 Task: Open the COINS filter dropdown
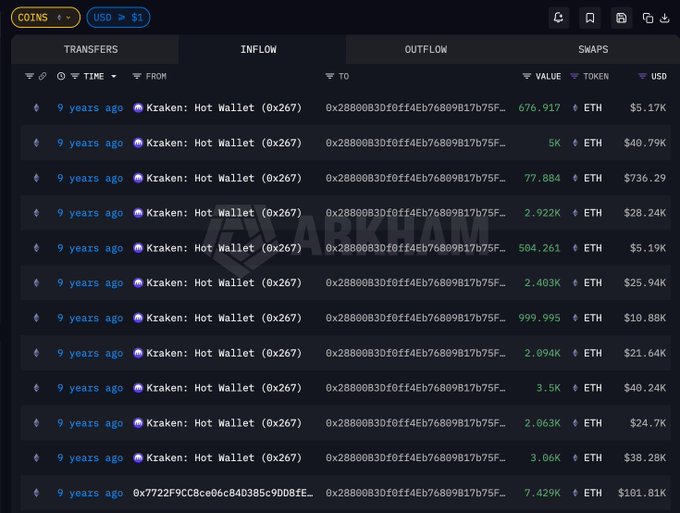coord(45,17)
